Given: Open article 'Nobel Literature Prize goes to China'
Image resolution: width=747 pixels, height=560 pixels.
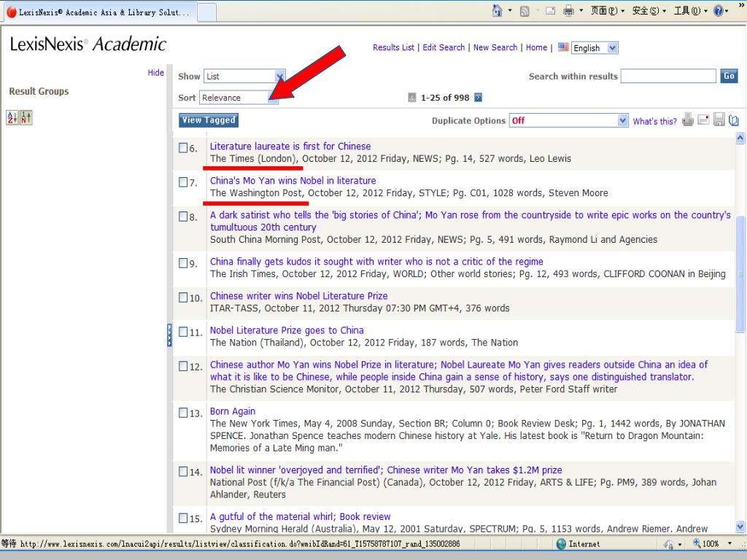Looking at the screenshot, I should click(x=287, y=330).
